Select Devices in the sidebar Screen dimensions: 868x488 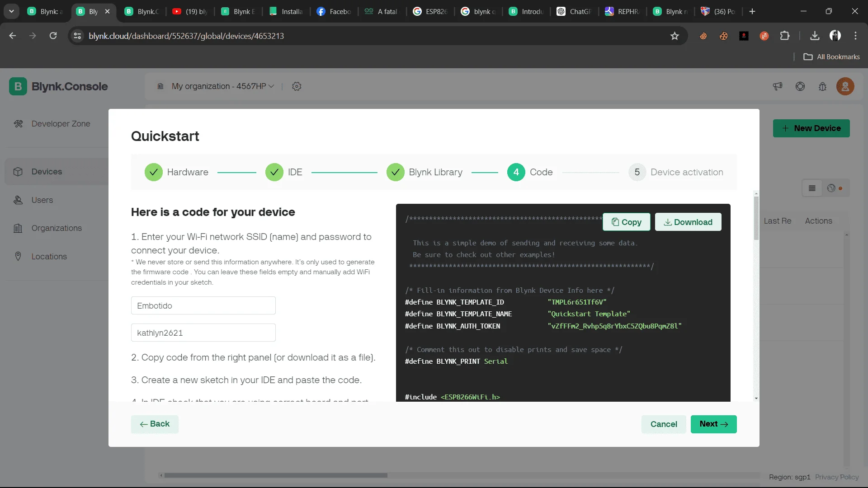57,172
